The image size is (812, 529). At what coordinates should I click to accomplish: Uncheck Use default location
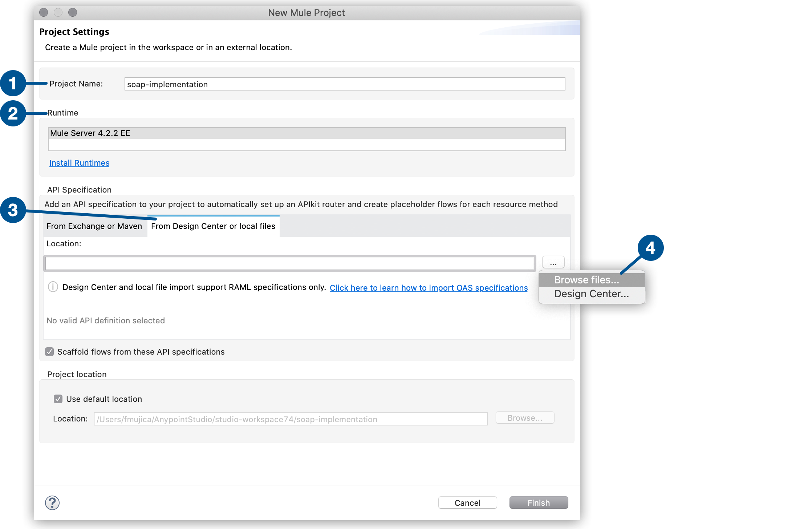pyautogui.click(x=58, y=399)
